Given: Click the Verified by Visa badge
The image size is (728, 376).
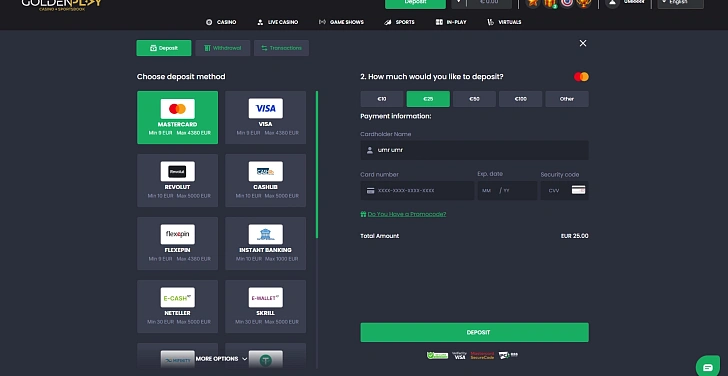Looking at the screenshot, I should click(459, 356).
